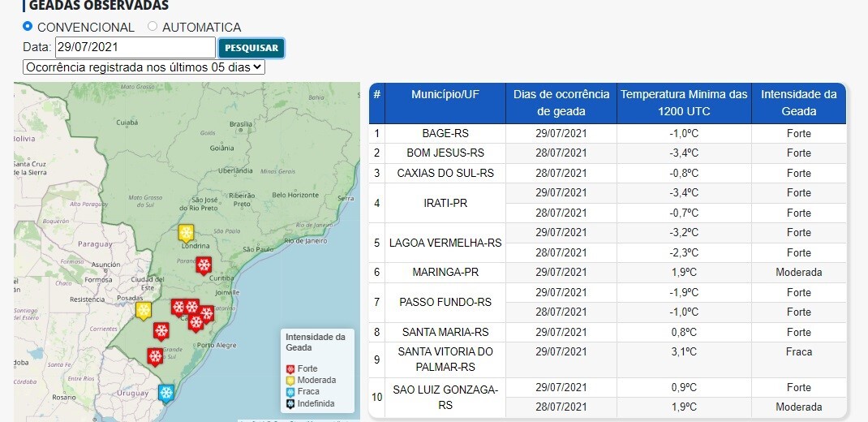The width and height of the screenshot is (868, 422).
Task: Click the Data date input field
Action: 135,48
